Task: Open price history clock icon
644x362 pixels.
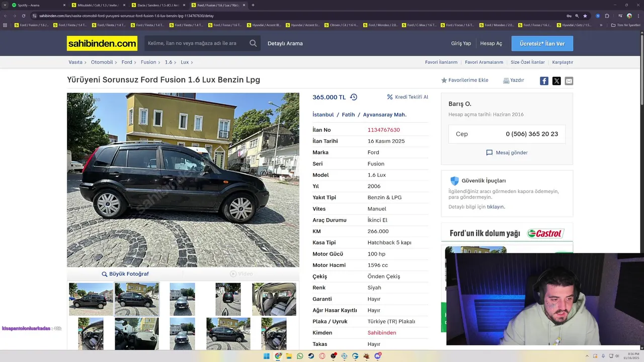Action: pos(354,97)
